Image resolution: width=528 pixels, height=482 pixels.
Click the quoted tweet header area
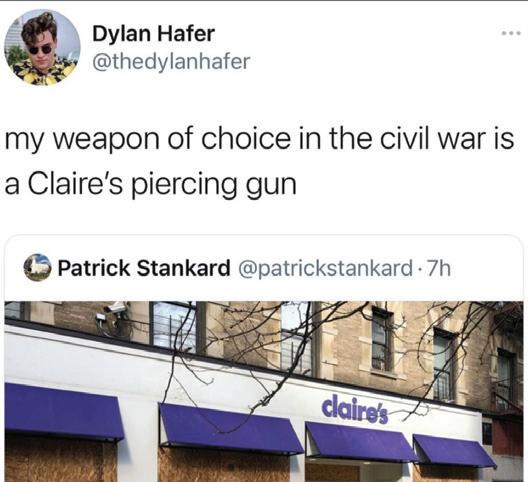tap(264, 268)
